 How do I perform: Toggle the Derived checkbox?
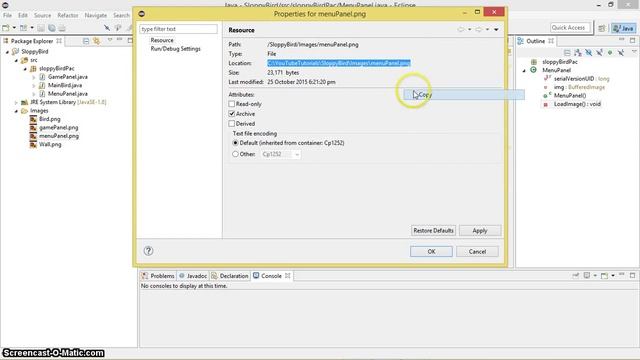(x=232, y=123)
